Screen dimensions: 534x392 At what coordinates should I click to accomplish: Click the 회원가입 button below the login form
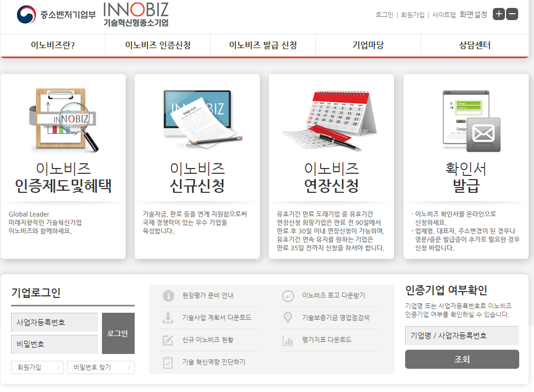tap(38, 368)
